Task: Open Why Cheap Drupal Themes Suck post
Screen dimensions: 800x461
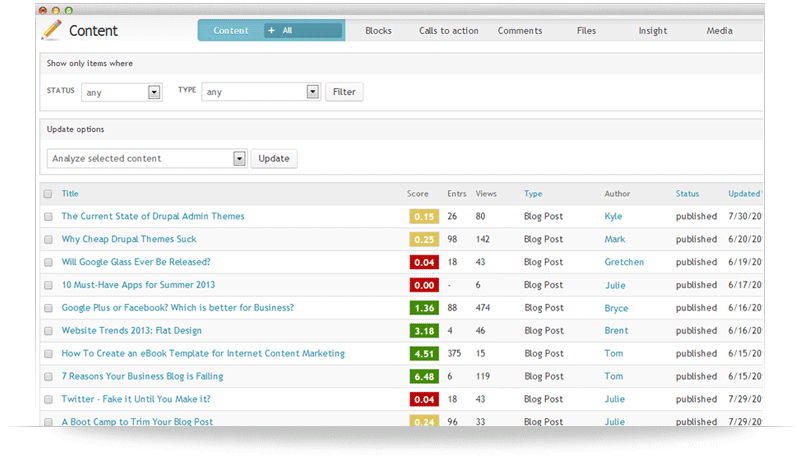Action: (129, 239)
